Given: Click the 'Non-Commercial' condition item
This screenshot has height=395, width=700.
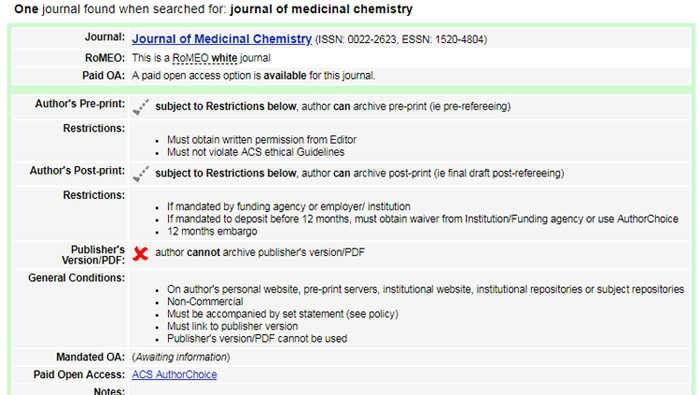Looking at the screenshot, I should point(205,302).
